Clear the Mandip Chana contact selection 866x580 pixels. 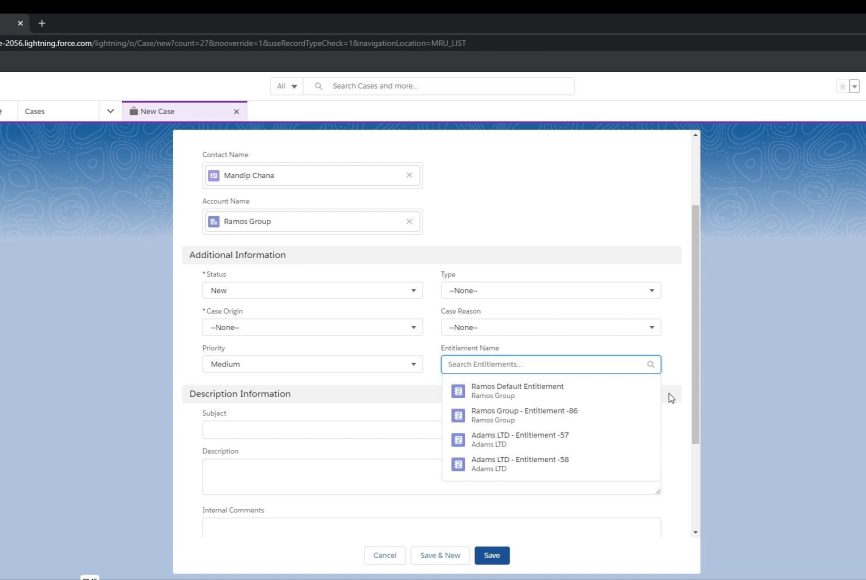click(x=409, y=175)
